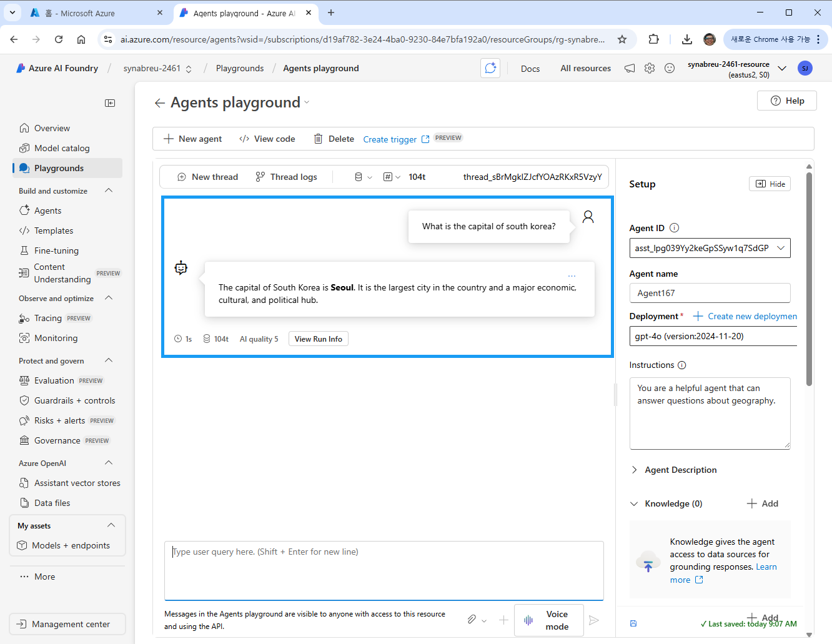Expand the synabreu-2461 project switcher
Screen dimensions: 832x644
pos(189,69)
